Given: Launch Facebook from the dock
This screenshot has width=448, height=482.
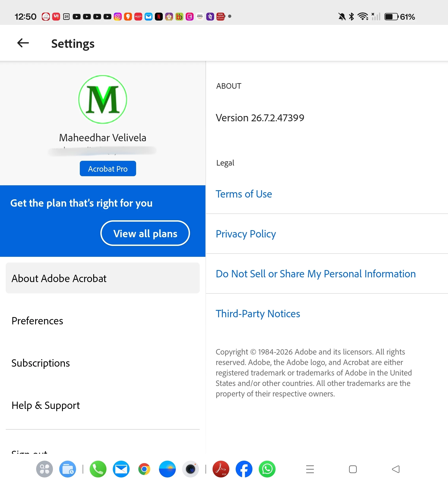Looking at the screenshot, I should click(x=244, y=469).
